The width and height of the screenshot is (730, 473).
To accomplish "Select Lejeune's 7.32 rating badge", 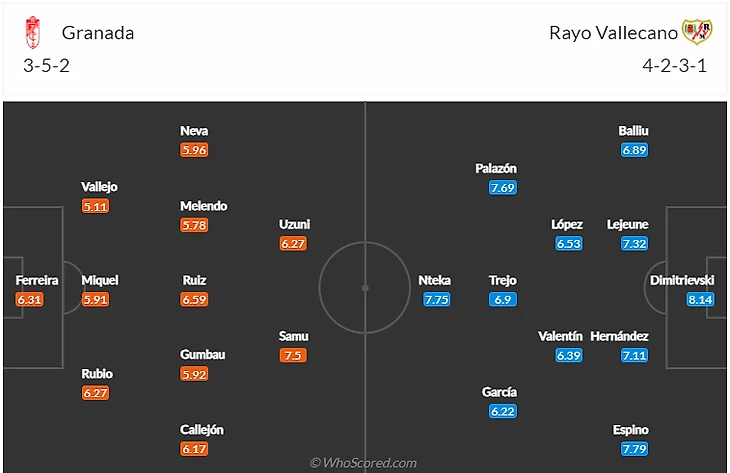I will coord(634,243).
